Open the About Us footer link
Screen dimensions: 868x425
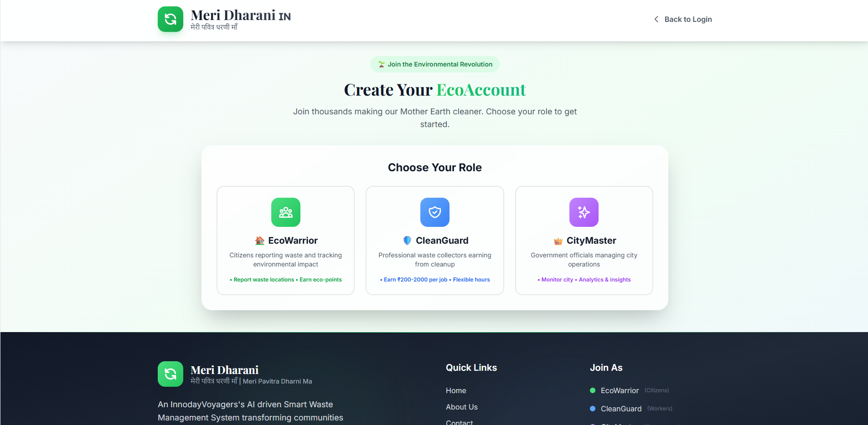[x=462, y=407]
